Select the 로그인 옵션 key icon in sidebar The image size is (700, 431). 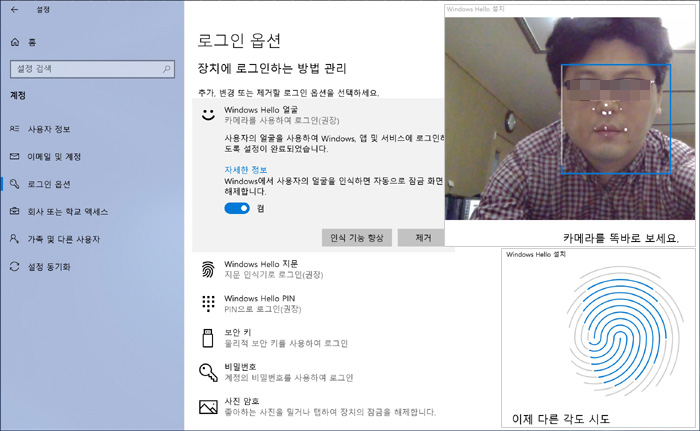pos(14,184)
